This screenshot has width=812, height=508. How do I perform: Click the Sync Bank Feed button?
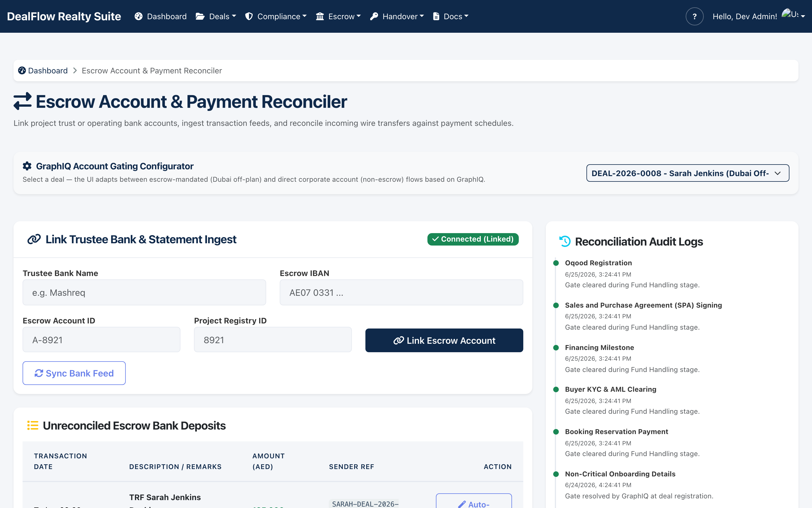pyautogui.click(x=74, y=373)
